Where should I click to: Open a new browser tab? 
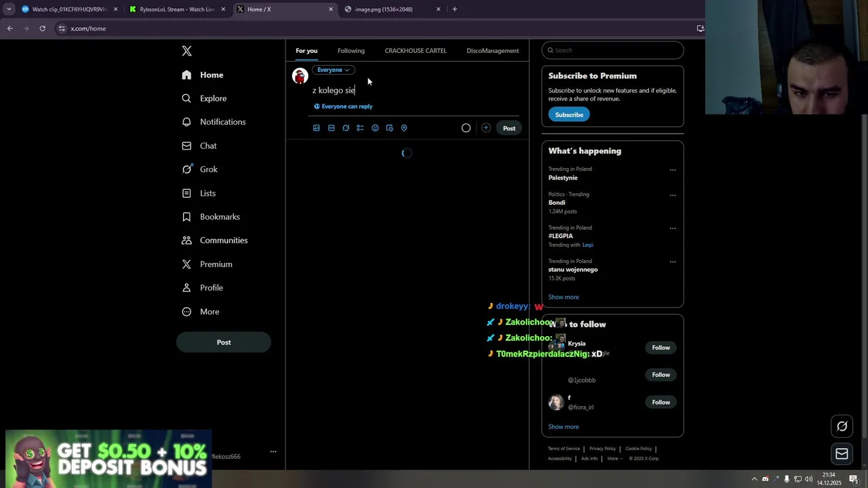click(454, 9)
